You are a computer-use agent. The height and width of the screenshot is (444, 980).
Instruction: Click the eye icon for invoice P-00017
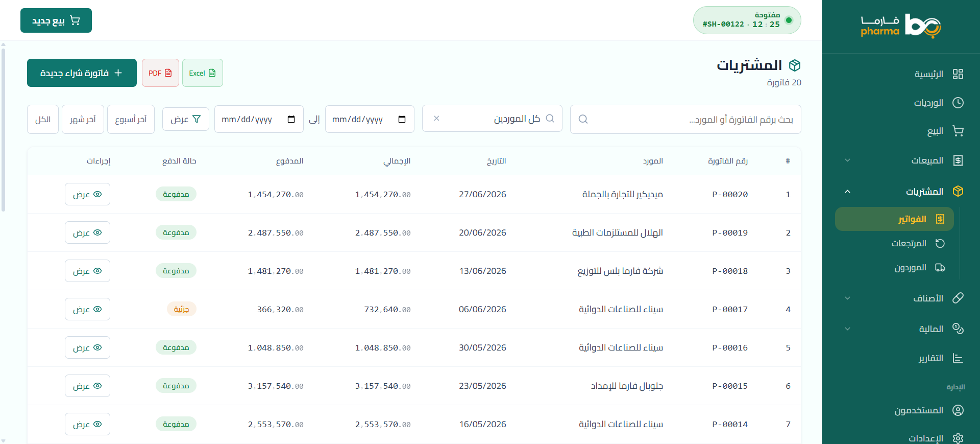pyautogui.click(x=97, y=309)
